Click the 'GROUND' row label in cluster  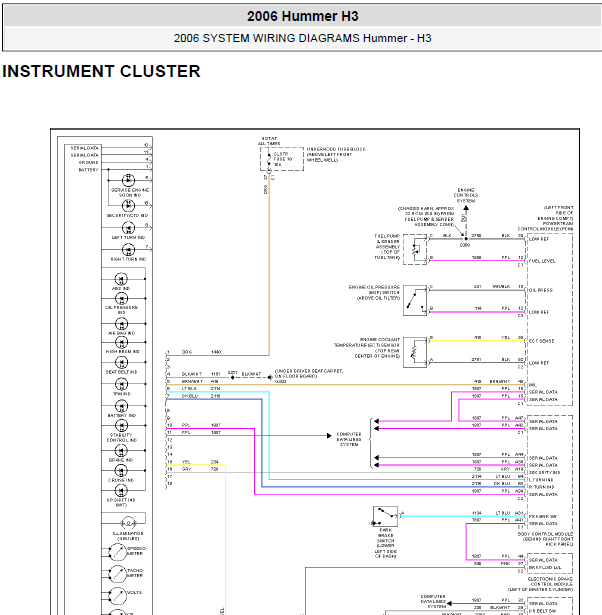(88, 162)
